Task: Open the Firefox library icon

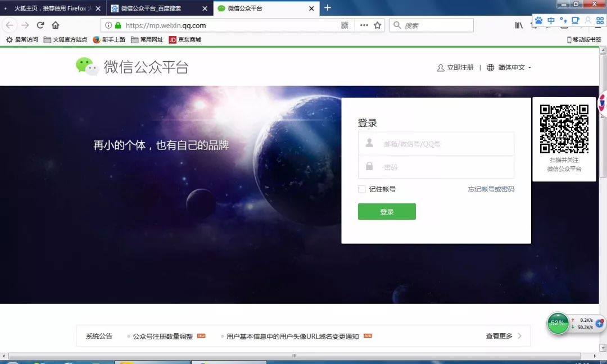Action: [x=519, y=25]
